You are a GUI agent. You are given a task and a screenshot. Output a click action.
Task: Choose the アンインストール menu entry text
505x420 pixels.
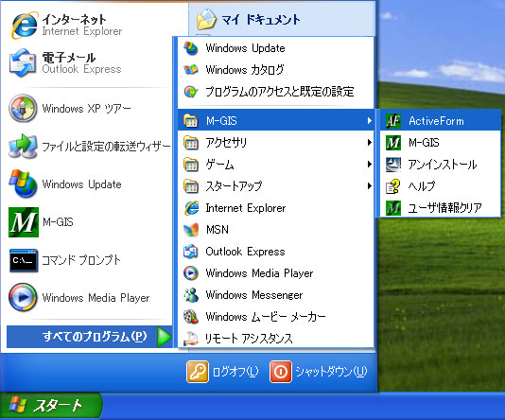click(443, 165)
